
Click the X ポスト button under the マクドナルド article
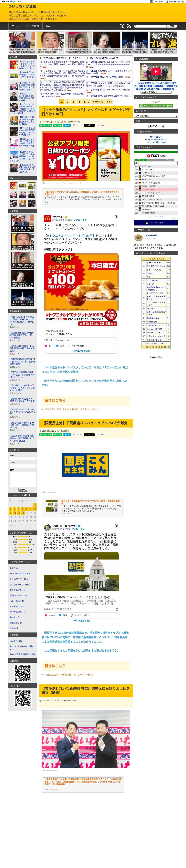(x=90, y=125)
